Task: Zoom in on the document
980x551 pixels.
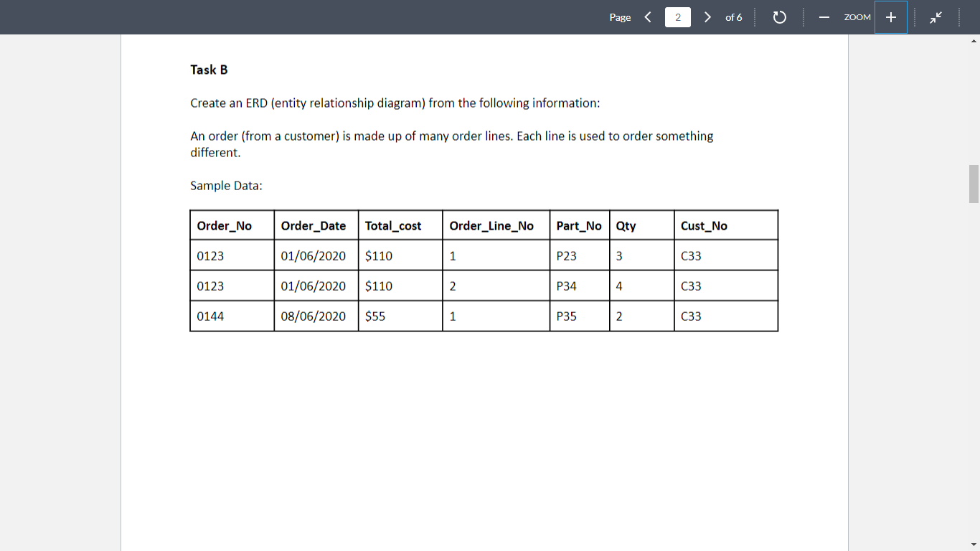Action: 890,17
